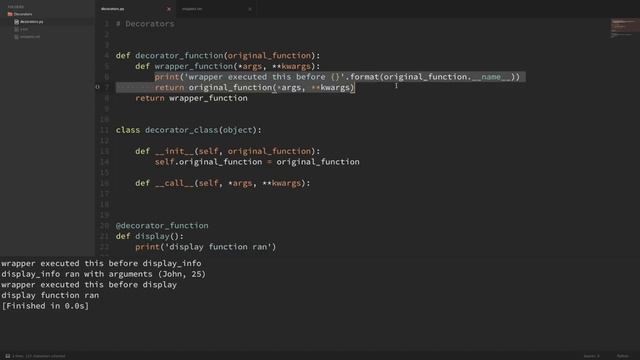Click 'decorator_class' on line 11
This screenshot has height=360, width=640.
[x=181, y=130]
